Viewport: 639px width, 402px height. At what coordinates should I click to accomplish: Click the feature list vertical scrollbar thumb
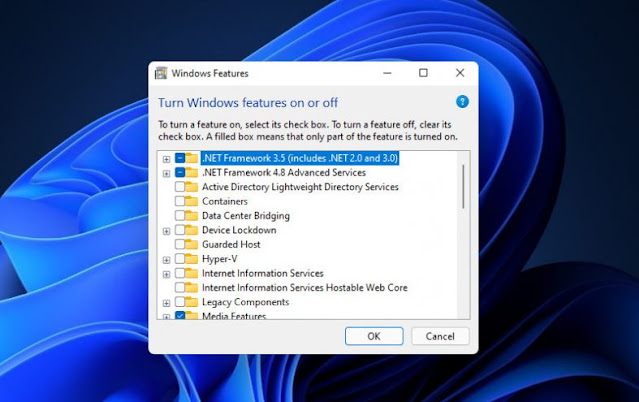(463, 186)
